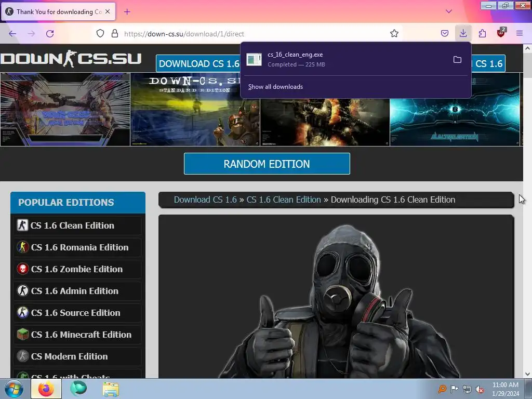Click the site security padlock icon
This screenshot has height=399, width=532.
[x=115, y=34]
